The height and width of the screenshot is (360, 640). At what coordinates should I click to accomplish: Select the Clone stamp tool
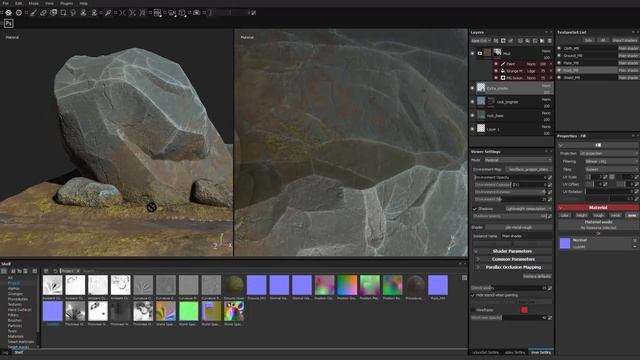click(84, 13)
